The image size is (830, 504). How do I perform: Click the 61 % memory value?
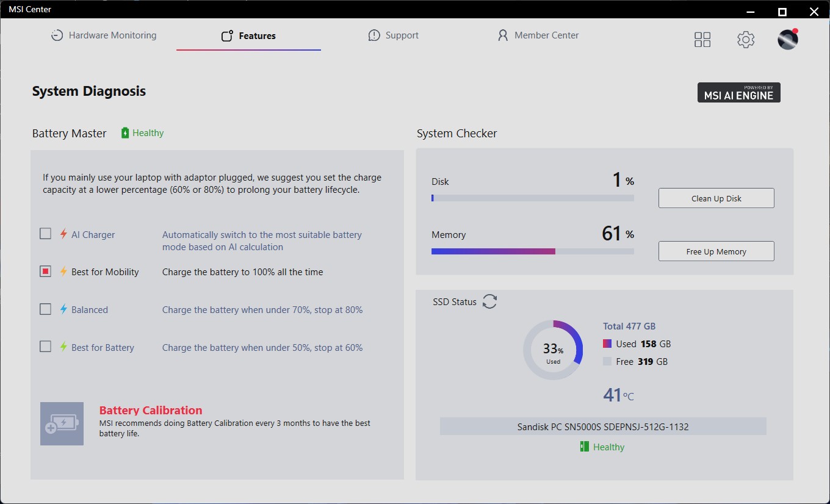click(618, 233)
